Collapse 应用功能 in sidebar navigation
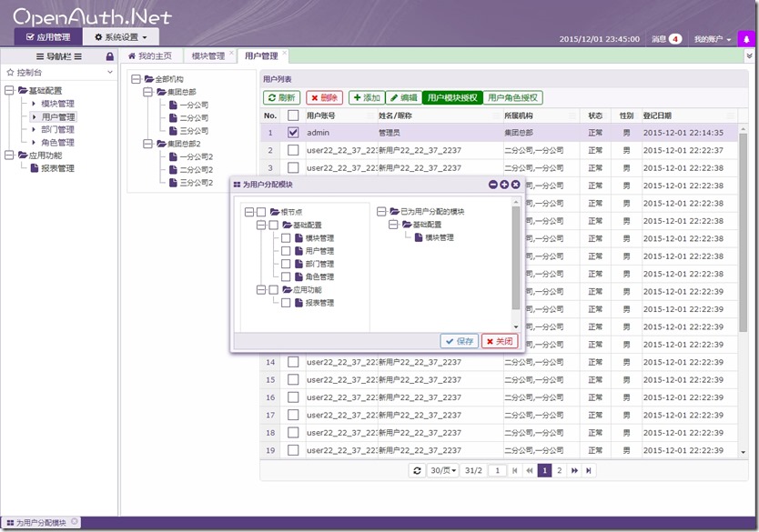The width and height of the screenshot is (759, 532). tap(9, 156)
